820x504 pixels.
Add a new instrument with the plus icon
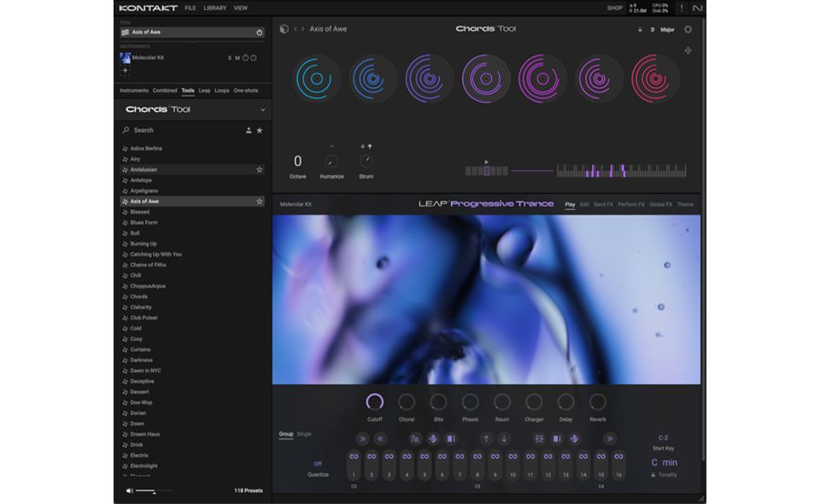pyautogui.click(x=125, y=70)
